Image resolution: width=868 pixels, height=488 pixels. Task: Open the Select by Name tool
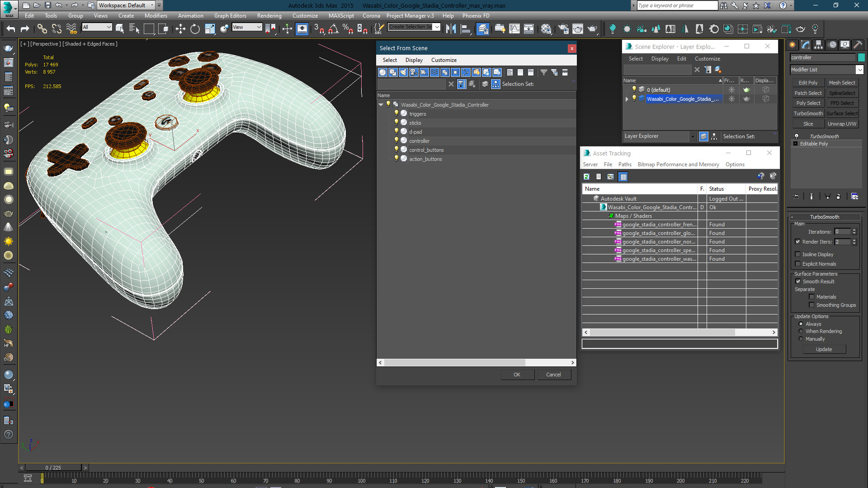coord(134,29)
